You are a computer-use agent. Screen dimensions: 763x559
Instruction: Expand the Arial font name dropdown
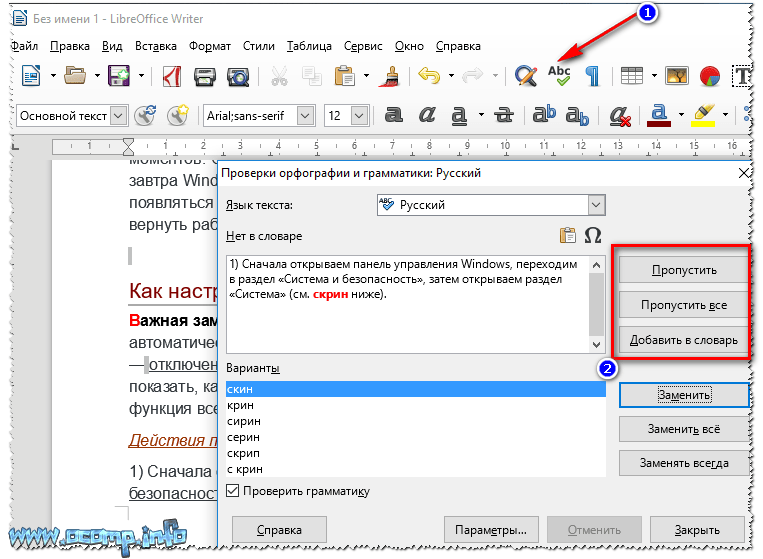click(x=306, y=116)
